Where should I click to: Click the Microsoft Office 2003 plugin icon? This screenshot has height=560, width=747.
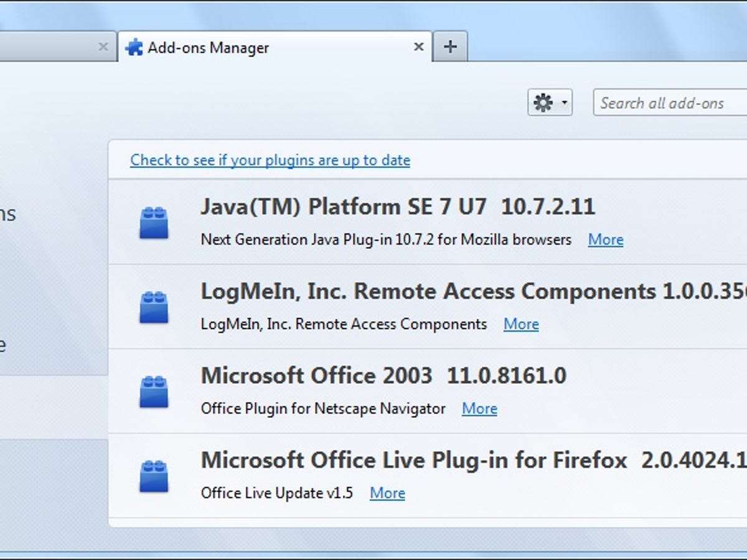tap(153, 391)
